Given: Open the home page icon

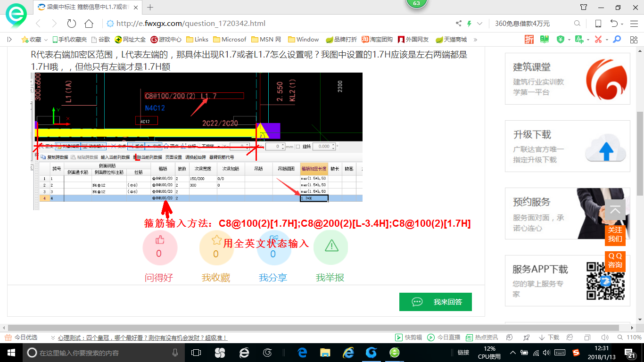Looking at the screenshot, I should click(x=89, y=24).
